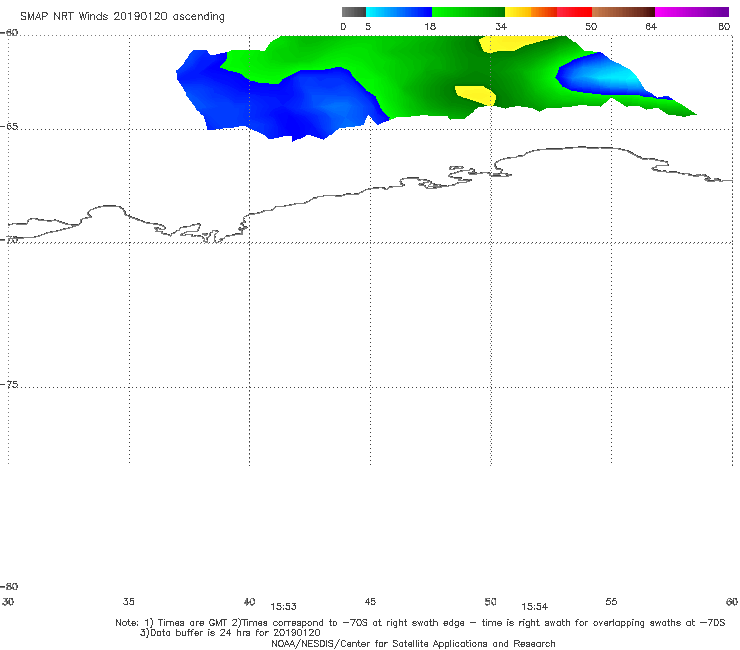Click the '60' longitude axis label at bottom right
740x650 pixels.
732,601
